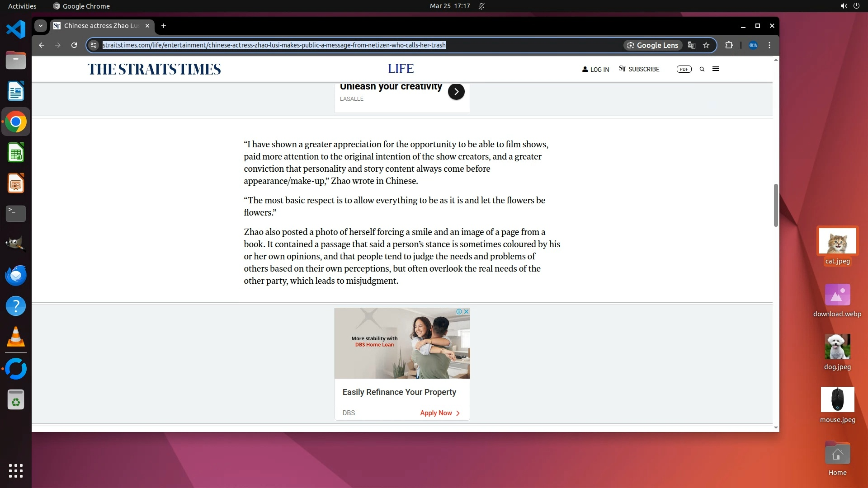Open a new tab with plus button
868x488 pixels.
tap(164, 26)
